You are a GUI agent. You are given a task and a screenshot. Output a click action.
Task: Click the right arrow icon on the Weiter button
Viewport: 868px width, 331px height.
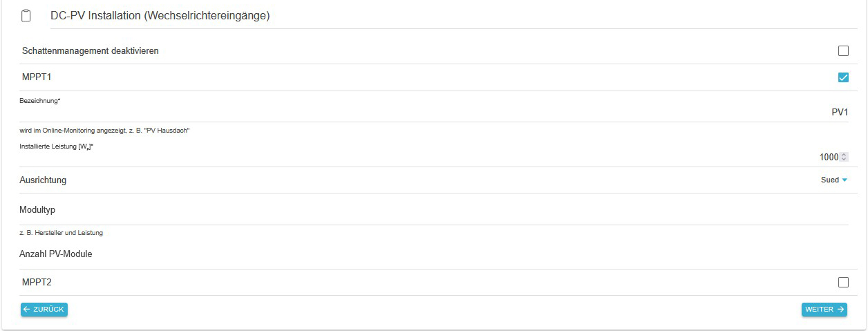840,310
